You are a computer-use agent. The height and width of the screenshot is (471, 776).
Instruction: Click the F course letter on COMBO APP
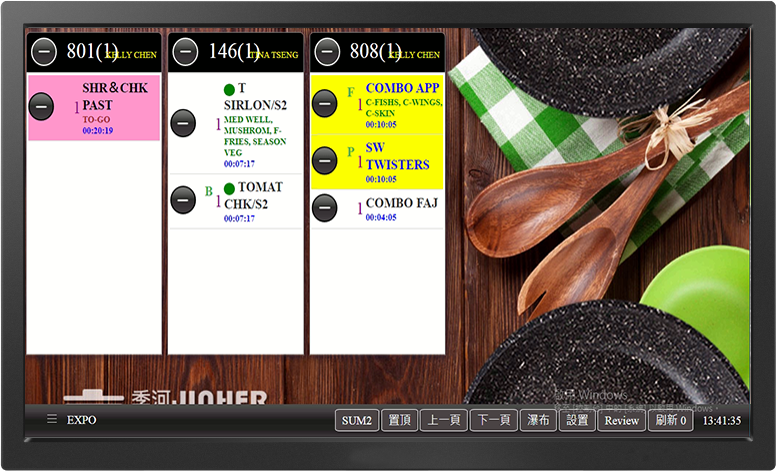[x=351, y=93]
